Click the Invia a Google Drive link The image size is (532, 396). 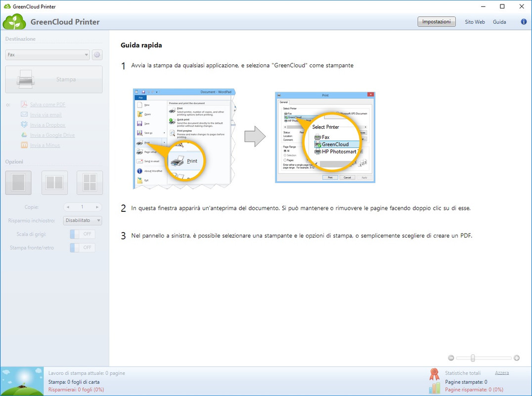[x=52, y=135]
